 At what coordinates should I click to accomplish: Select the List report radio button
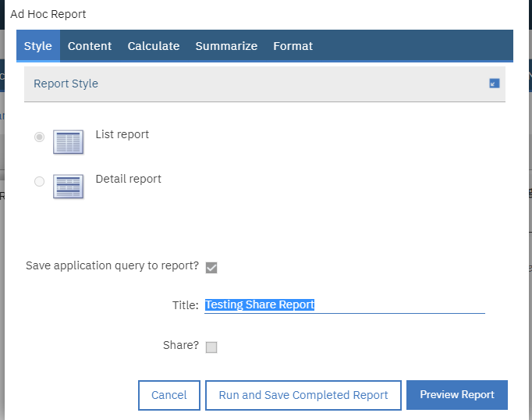coord(39,137)
